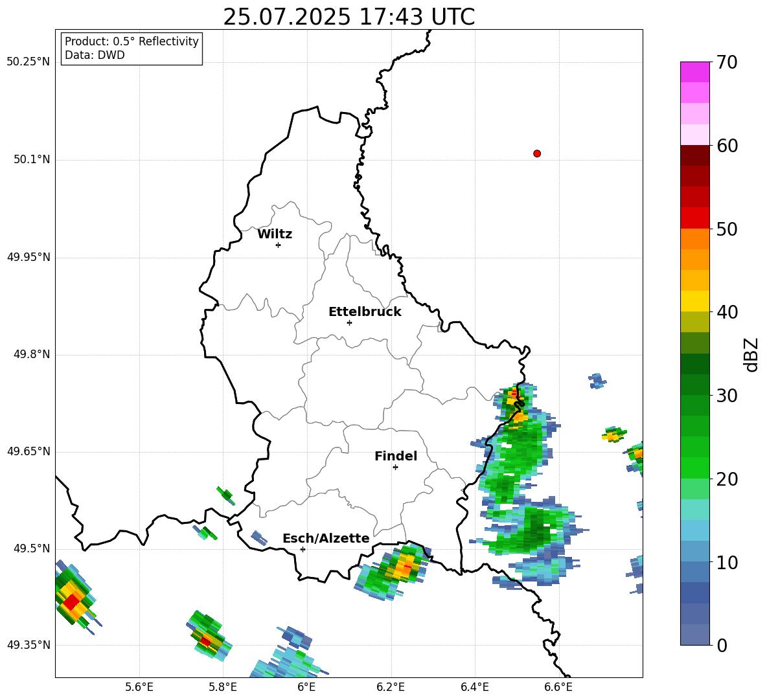This screenshot has height=700, width=767.
Task: Click the cross marker below Findel
Action: click(395, 467)
